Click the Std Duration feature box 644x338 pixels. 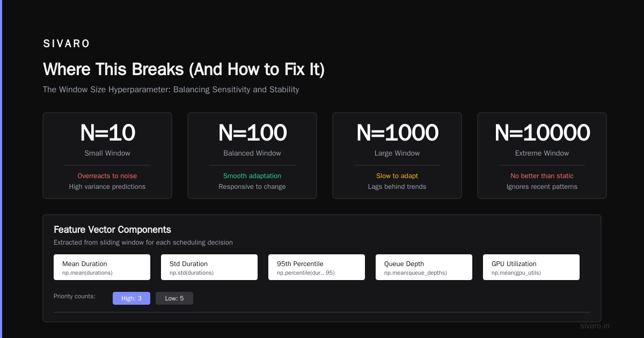coord(209,267)
